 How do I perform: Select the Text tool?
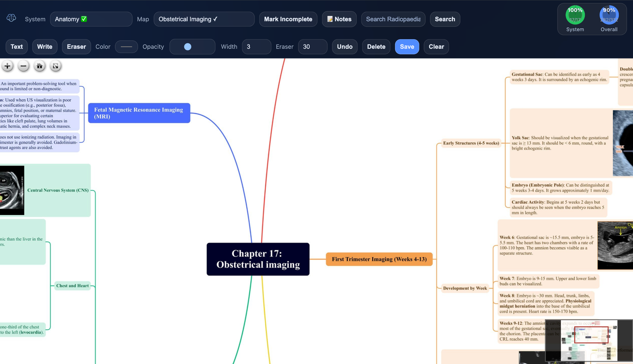17,47
